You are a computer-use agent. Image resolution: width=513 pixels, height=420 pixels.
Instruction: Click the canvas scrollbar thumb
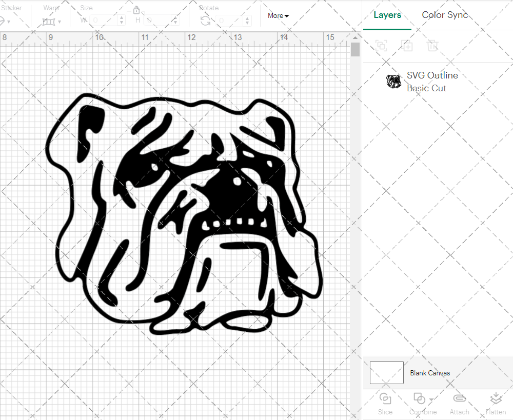coord(354,49)
